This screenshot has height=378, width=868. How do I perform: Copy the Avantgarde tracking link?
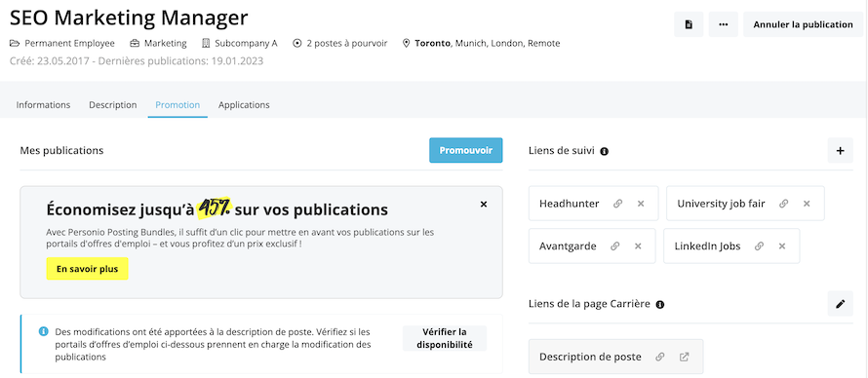[x=615, y=246]
